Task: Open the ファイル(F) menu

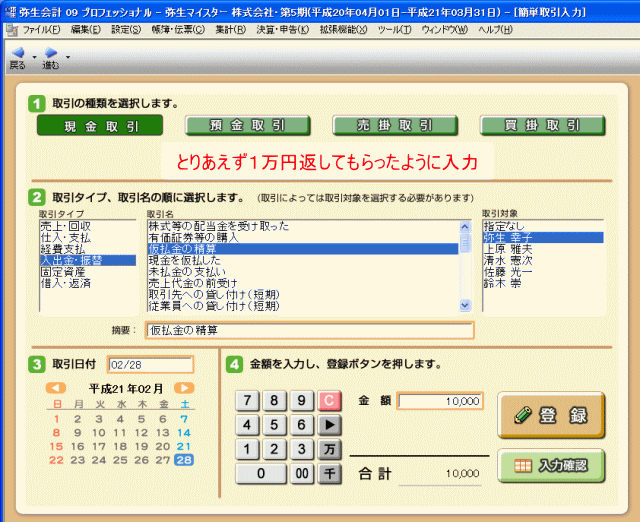Action: (41, 30)
